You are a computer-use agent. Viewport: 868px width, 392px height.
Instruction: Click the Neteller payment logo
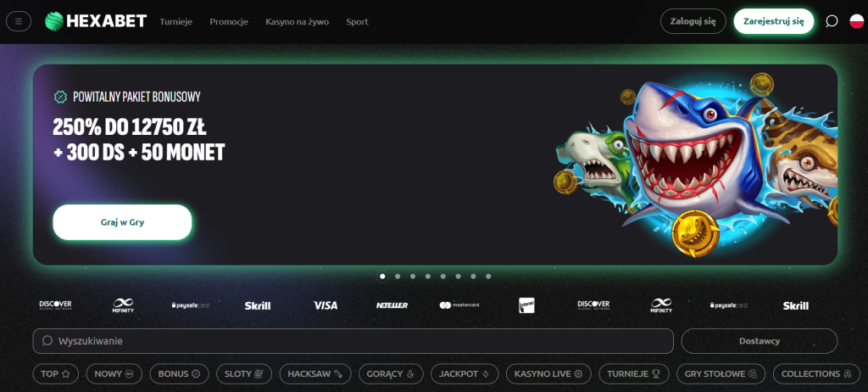coord(392,305)
